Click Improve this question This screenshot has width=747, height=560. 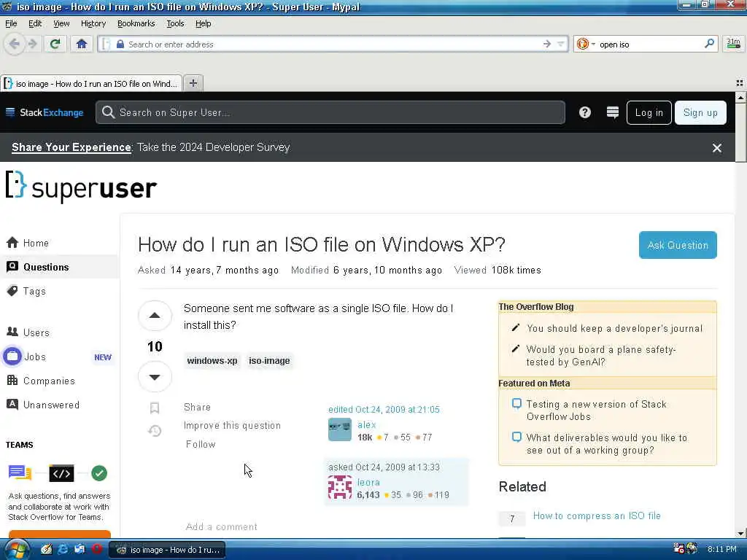232,425
